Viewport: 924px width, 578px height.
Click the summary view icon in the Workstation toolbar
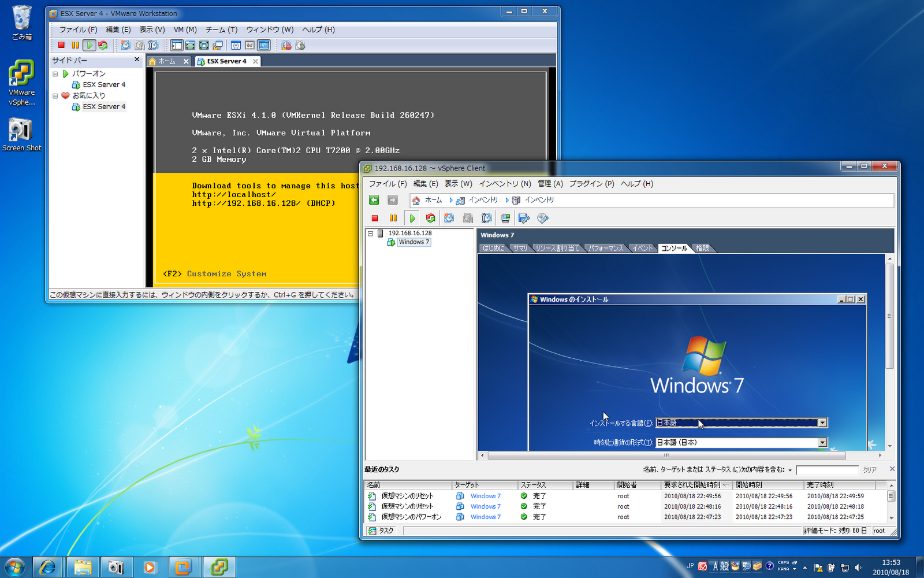point(236,45)
